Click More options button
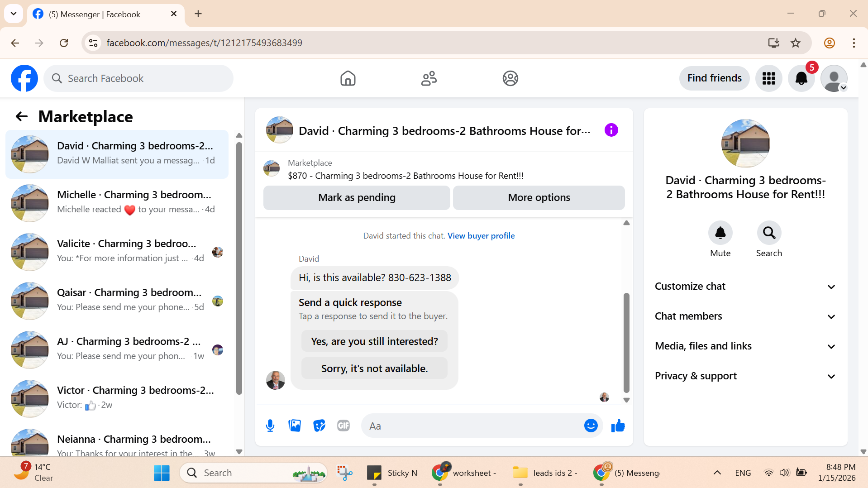The width and height of the screenshot is (868, 488). (x=539, y=198)
